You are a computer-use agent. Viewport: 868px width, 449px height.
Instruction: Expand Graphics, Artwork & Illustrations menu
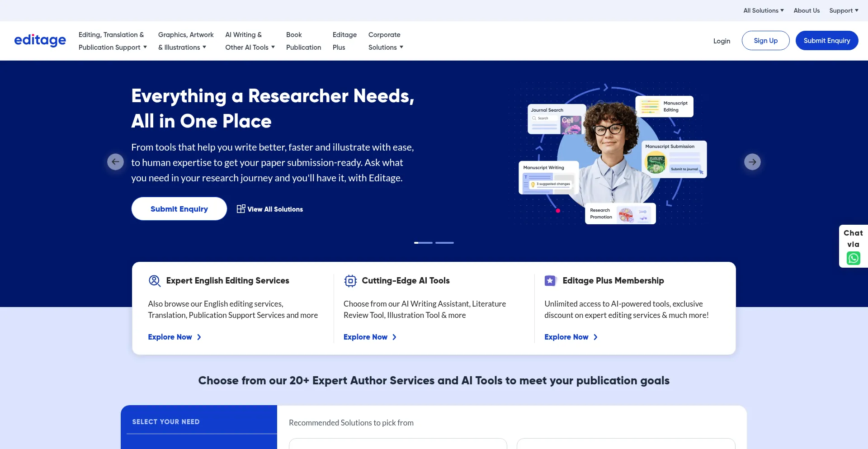point(186,41)
